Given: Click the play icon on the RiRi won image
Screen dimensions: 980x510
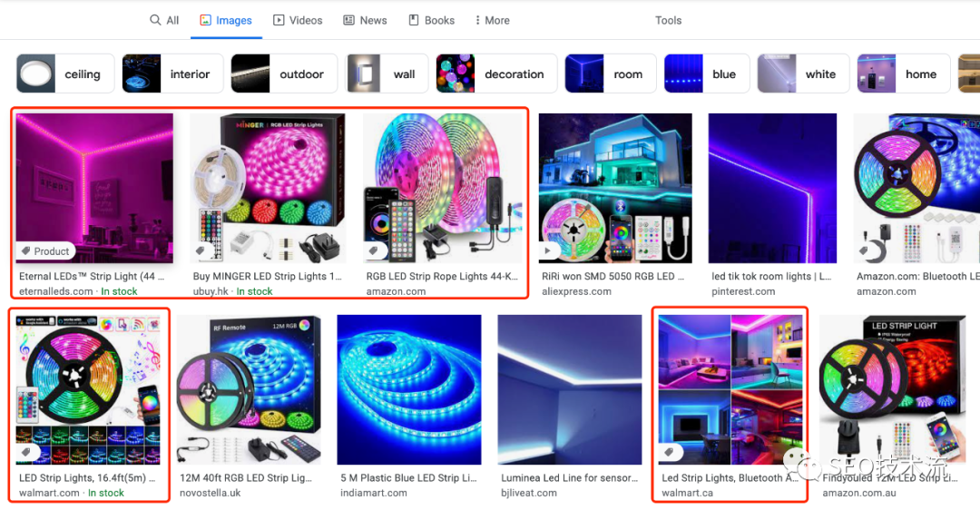Looking at the screenshot, I should pyautogui.click(x=549, y=251).
